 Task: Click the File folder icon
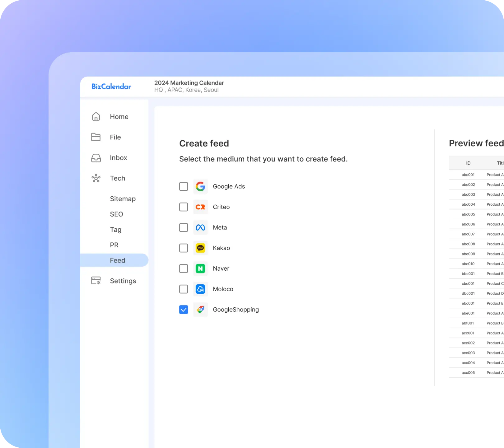pos(96,137)
